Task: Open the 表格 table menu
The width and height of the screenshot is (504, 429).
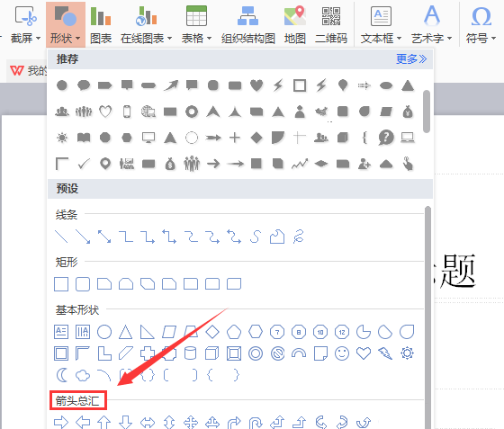Action: click(x=196, y=24)
